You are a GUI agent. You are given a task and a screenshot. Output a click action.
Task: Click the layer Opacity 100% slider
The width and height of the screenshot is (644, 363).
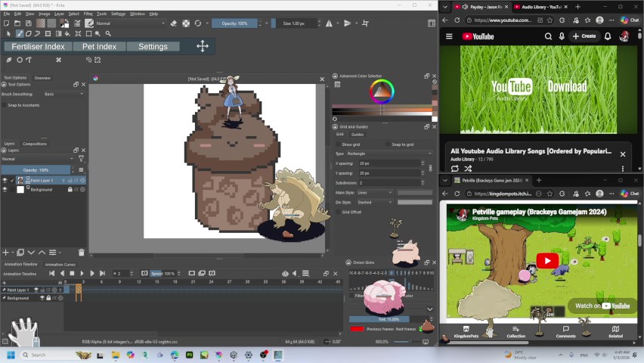tap(36, 170)
